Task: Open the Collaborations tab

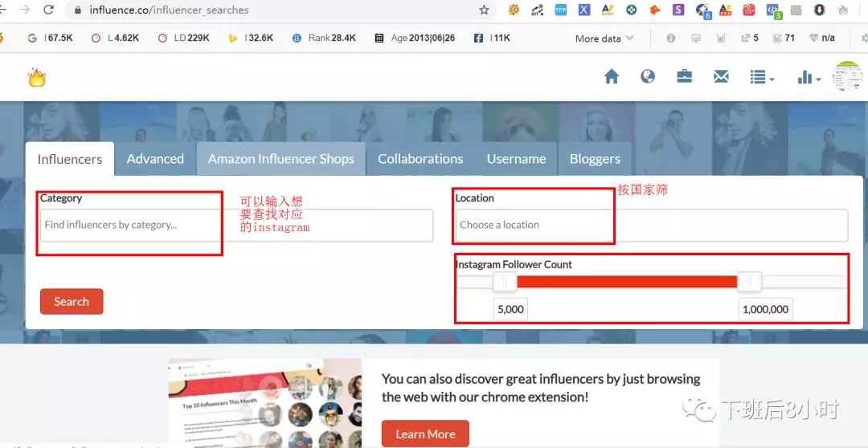Action: (420, 159)
